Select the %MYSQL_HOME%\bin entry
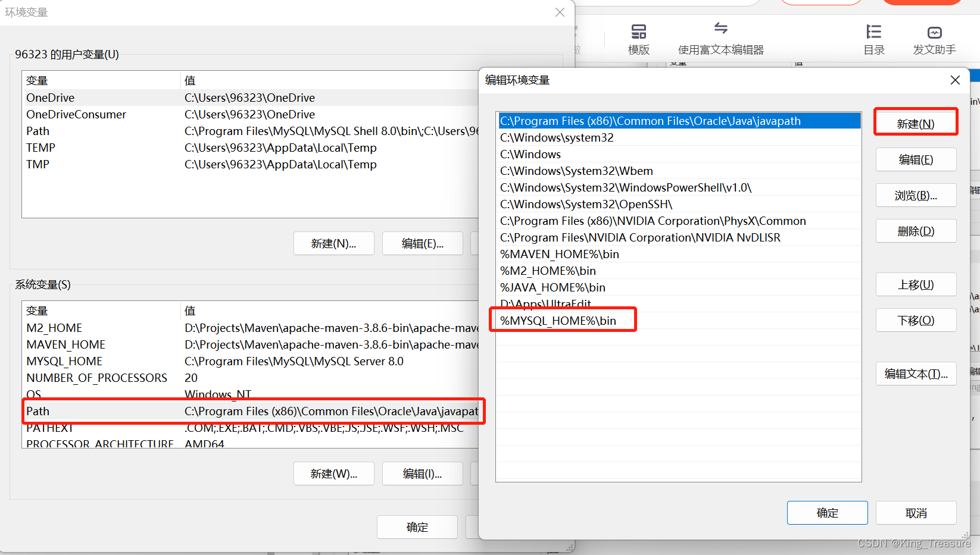The image size is (980, 555). click(x=679, y=321)
